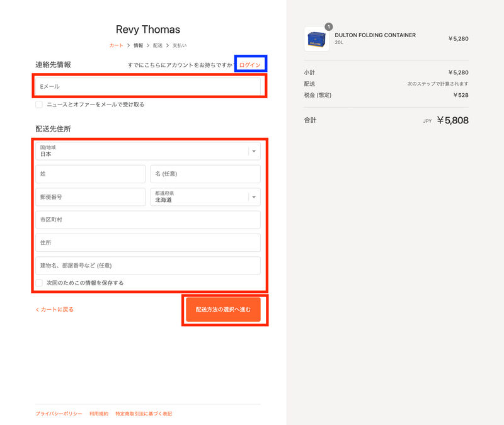Click the Revy Thomas store title
This screenshot has width=504, height=425.
pos(148,30)
